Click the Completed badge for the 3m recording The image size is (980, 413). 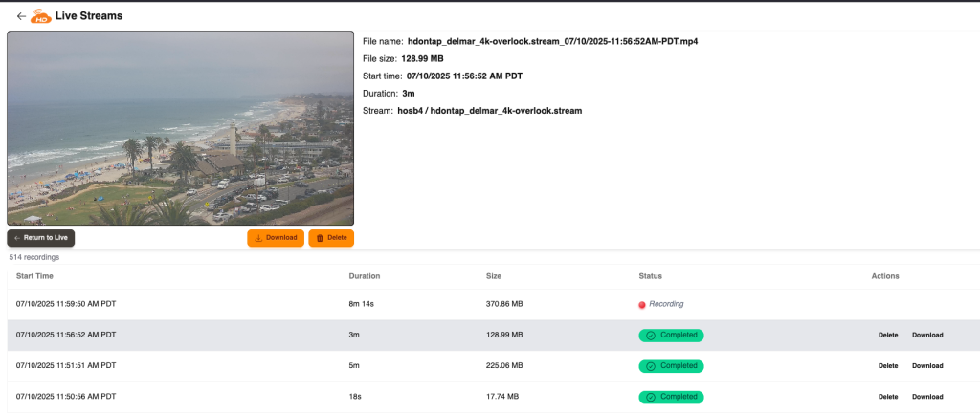(x=671, y=336)
